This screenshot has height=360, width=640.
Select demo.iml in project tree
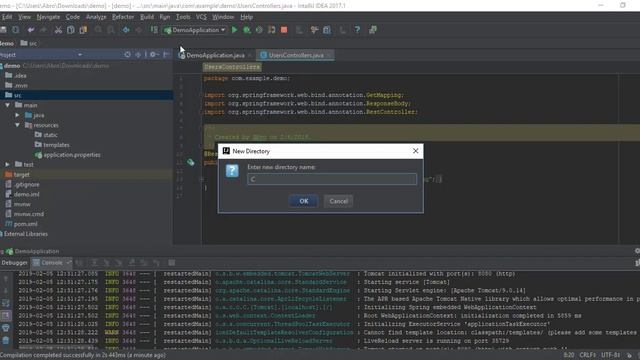pos(27,194)
